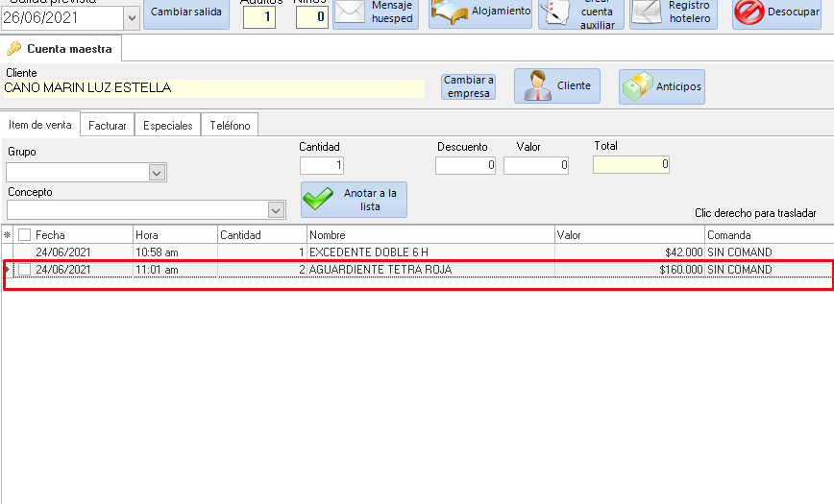This screenshot has height=504, width=834.
Task: Open Mensaje huesped envelope icon
Action: click(x=351, y=12)
